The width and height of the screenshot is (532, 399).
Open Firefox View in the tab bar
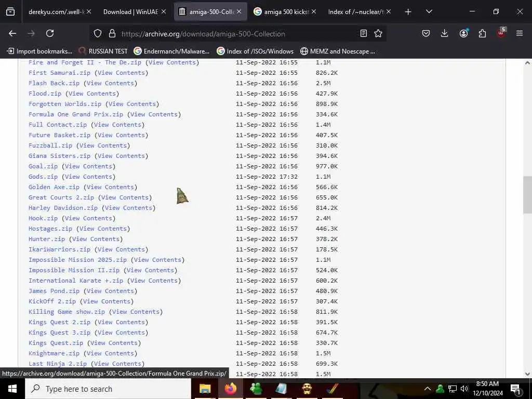[x=10, y=12]
